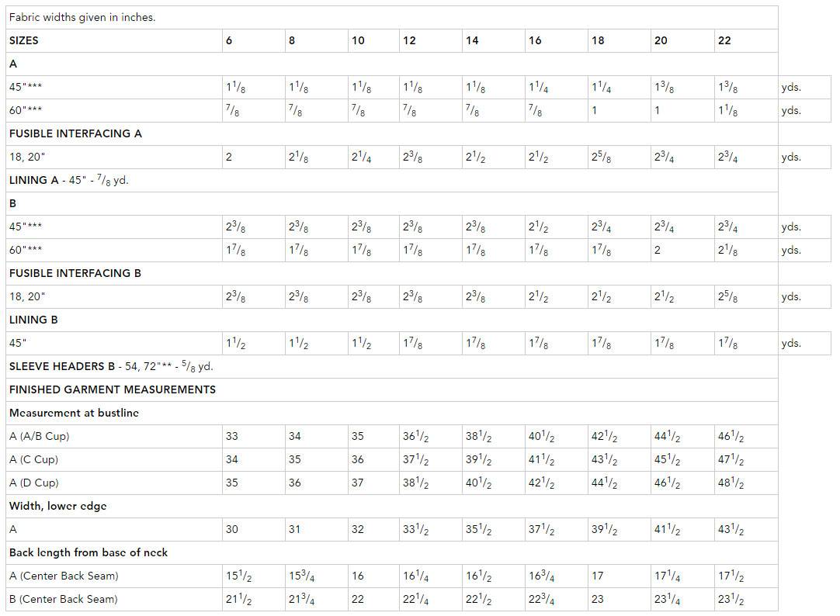Click the Fabric widths given in inches note
Screen dimensions: 840x616
point(82,18)
